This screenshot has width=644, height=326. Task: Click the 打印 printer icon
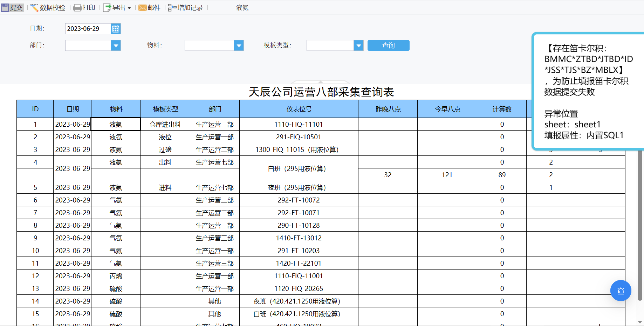[77, 8]
